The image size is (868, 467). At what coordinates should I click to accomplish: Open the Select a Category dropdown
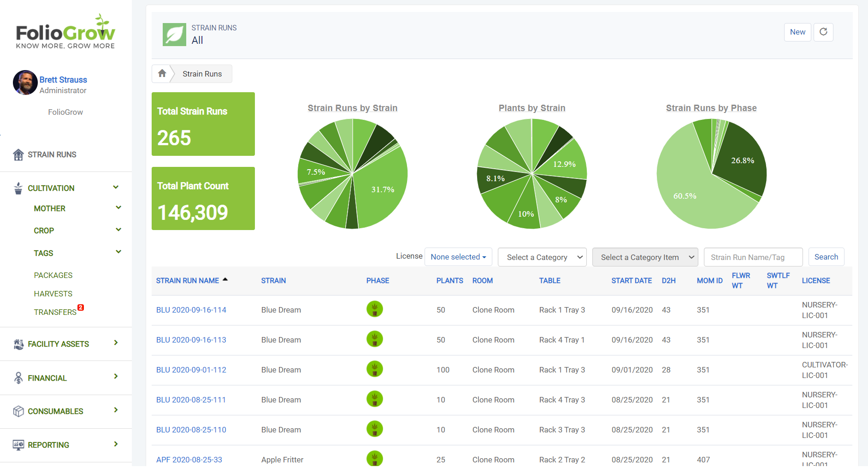pos(542,257)
